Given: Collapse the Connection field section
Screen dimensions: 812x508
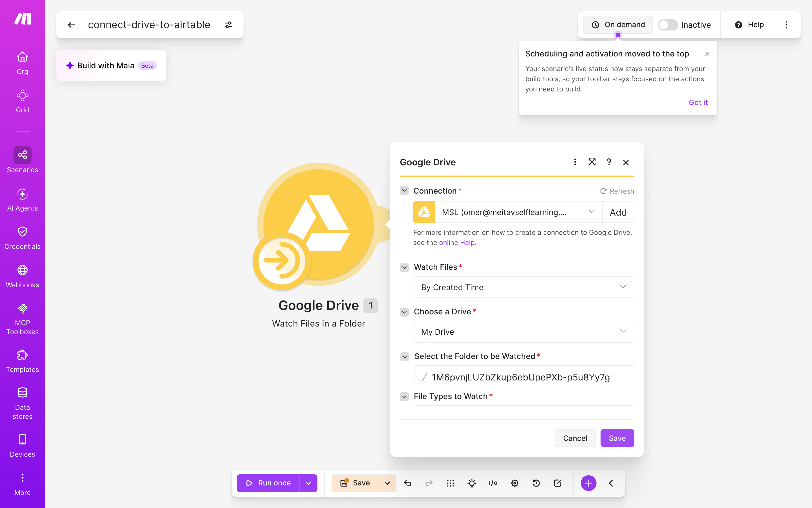Looking at the screenshot, I should pyautogui.click(x=404, y=190).
